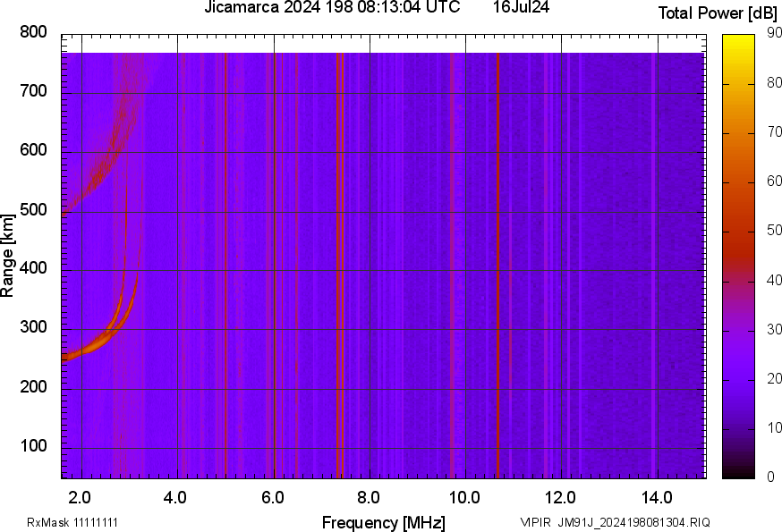782x532 pixels.
Task: Click the 100 range tick label
Action: (35, 444)
